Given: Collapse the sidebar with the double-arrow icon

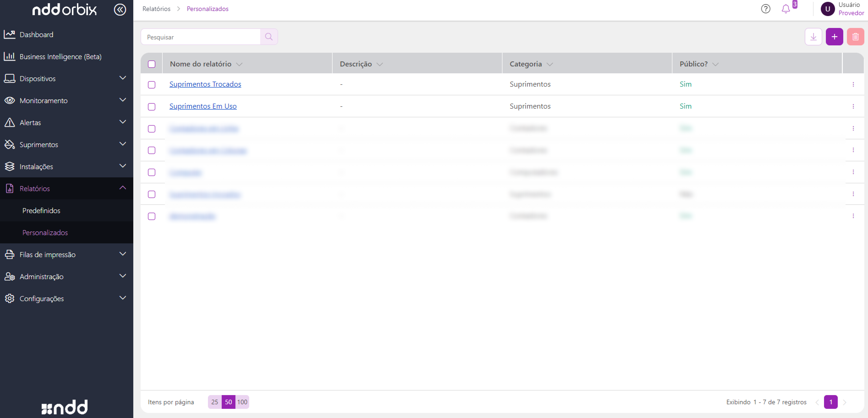Looking at the screenshot, I should [120, 9].
